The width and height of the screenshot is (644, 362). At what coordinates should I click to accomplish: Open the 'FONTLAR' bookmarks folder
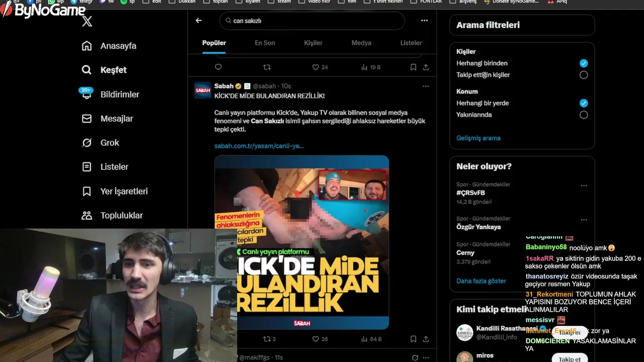(x=427, y=2)
